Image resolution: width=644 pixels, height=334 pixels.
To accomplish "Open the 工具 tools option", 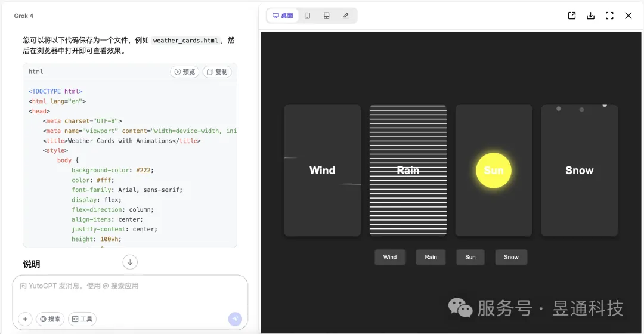I will point(82,319).
